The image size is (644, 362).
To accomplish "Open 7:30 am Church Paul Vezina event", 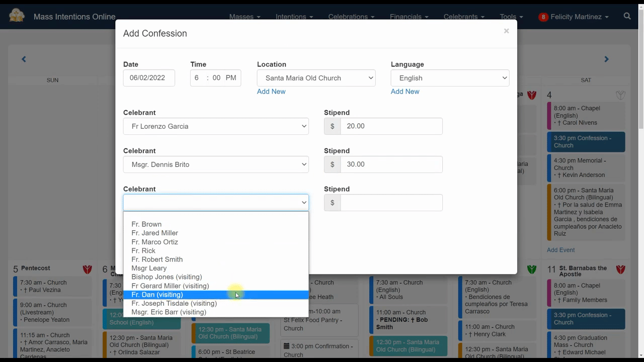I will pos(53,286).
